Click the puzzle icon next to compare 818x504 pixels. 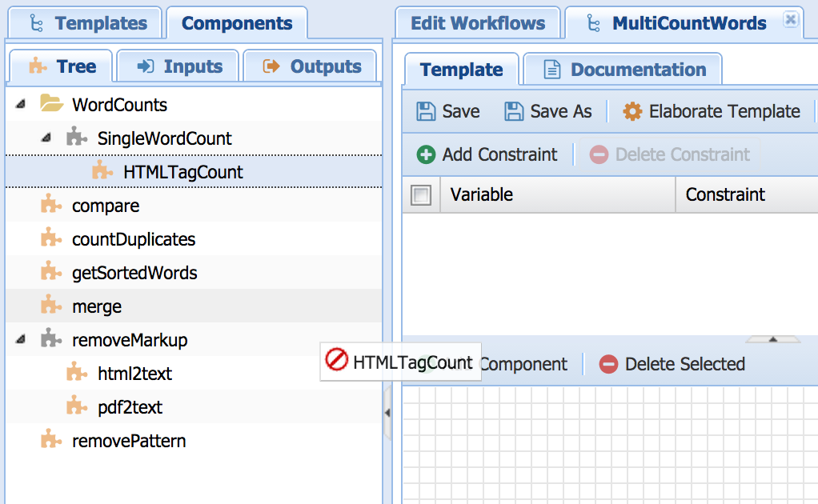51,206
